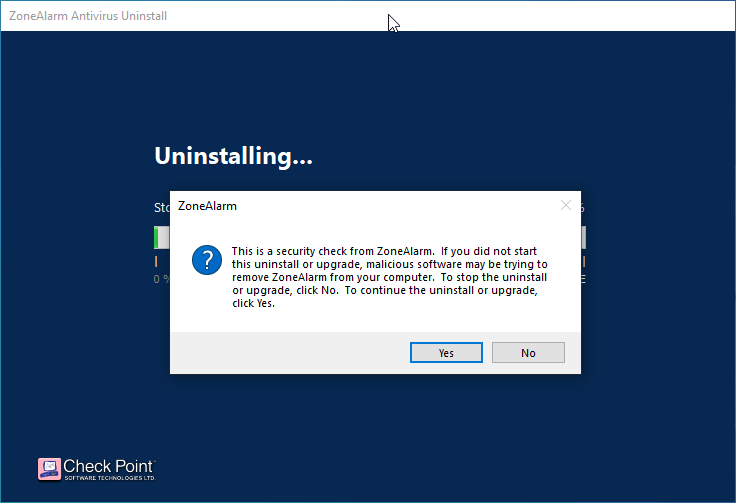This screenshot has height=503, width=736.
Task: Click the Check Point logo icon
Action: [49, 469]
